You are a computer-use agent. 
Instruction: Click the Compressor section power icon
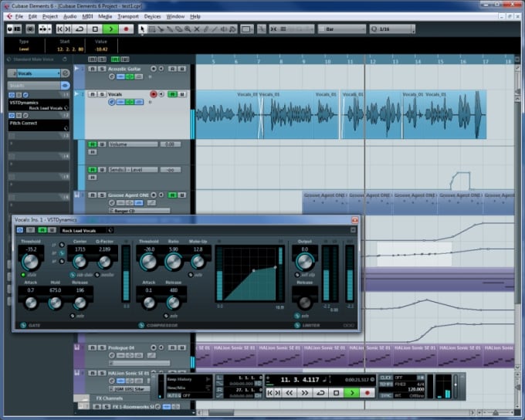[x=141, y=325]
